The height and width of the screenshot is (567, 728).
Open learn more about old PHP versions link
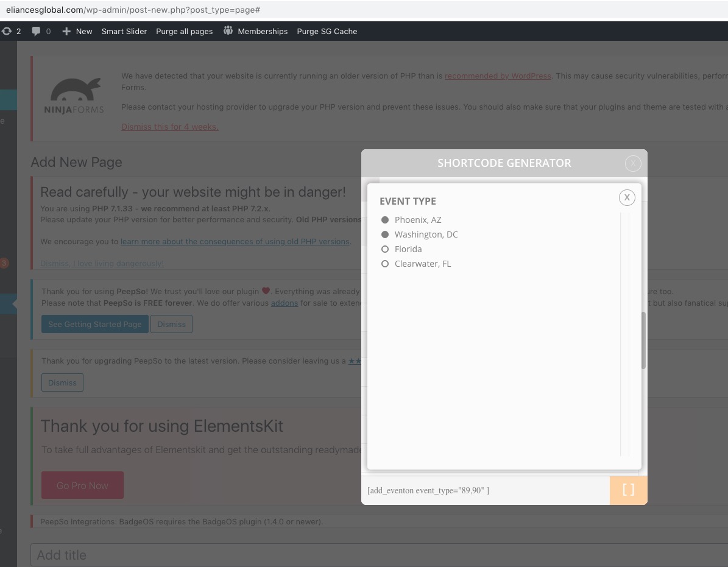[x=235, y=241]
